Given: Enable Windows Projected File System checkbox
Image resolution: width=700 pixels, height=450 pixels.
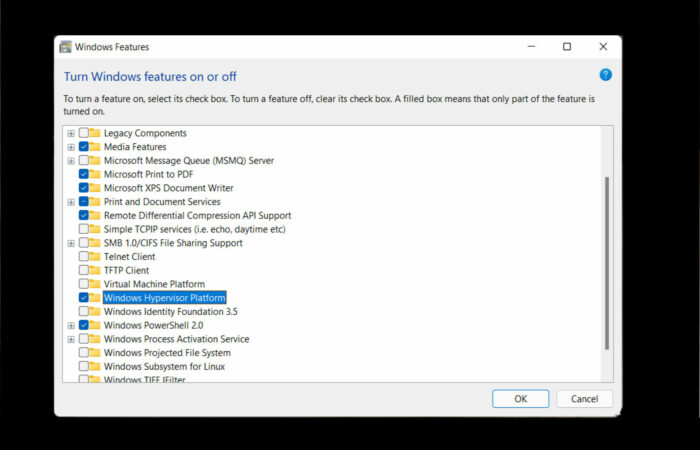Looking at the screenshot, I should tap(83, 353).
